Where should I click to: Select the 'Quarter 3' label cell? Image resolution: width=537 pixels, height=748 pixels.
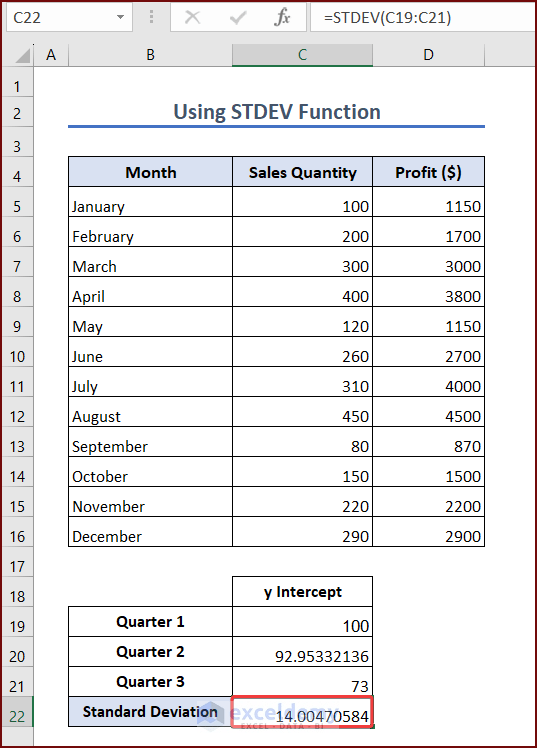coord(150,682)
